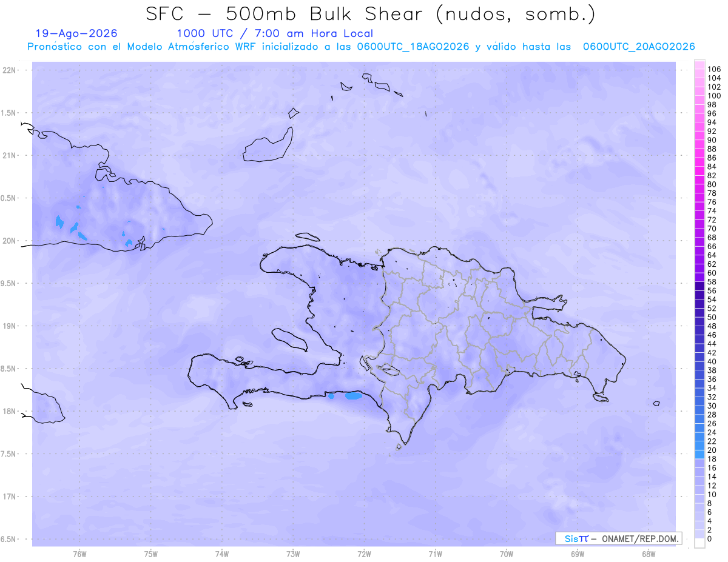Click the valid-until time '0600UTC_20AGO2026'
Viewport: 728px width, 562px height.
tap(639, 47)
